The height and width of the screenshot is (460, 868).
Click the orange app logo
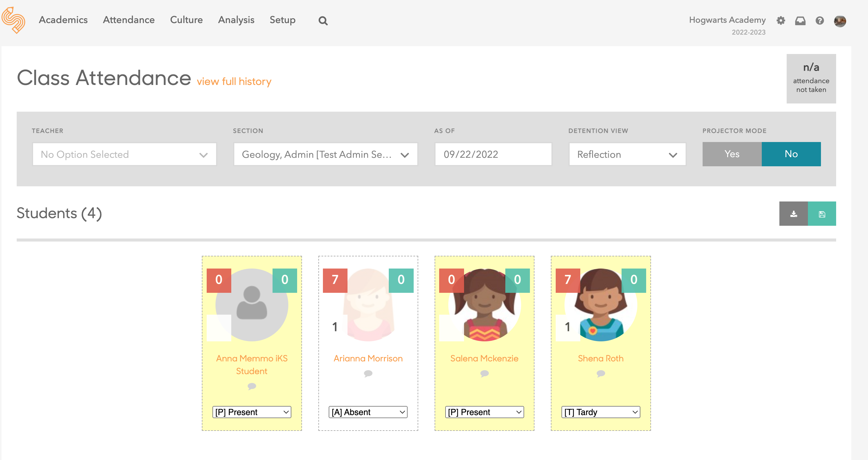(13, 20)
